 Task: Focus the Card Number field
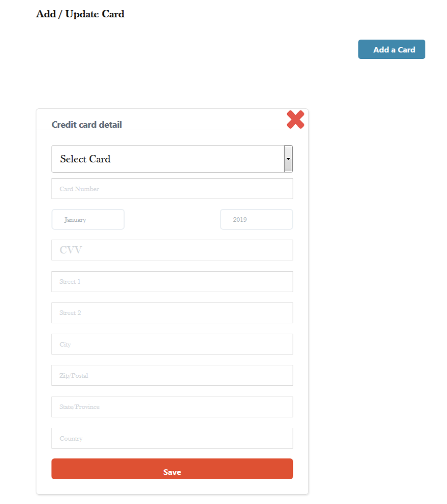(x=172, y=189)
